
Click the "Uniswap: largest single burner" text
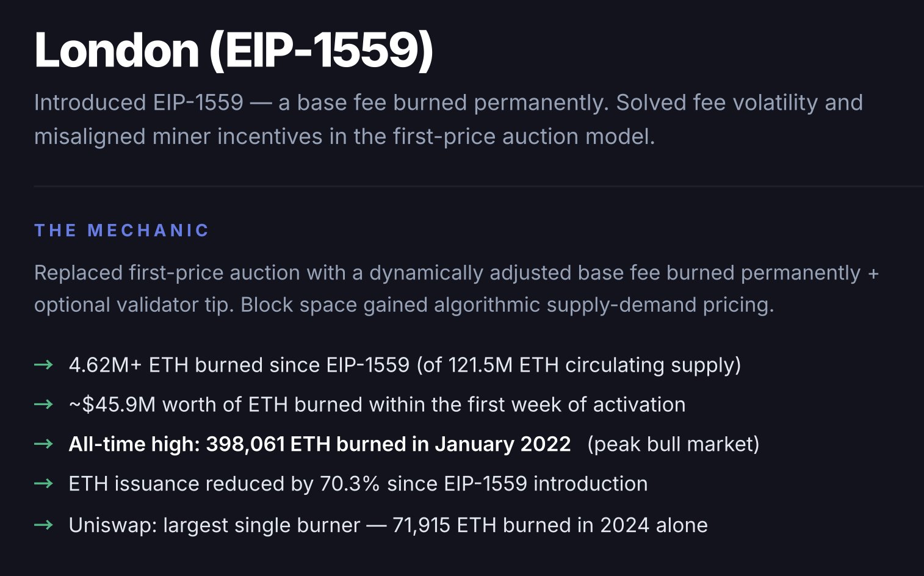(214, 525)
